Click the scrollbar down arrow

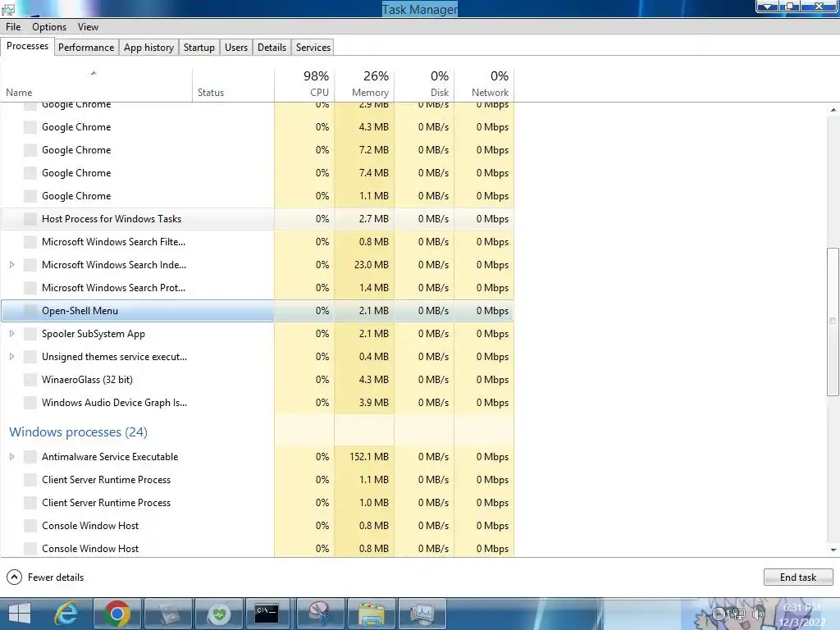click(833, 550)
